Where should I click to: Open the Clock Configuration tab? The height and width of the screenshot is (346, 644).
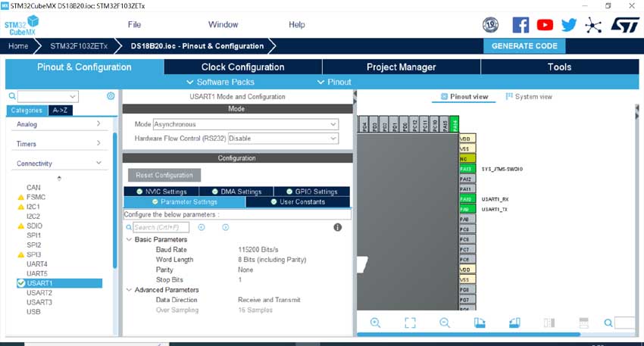(x=242, y=67)
